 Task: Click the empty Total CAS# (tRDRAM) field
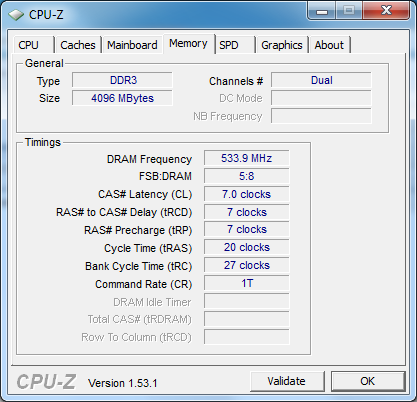pos(247,319)
